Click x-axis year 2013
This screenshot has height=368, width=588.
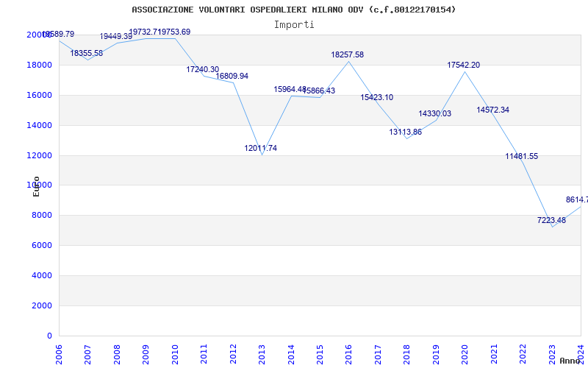point(262,354)
